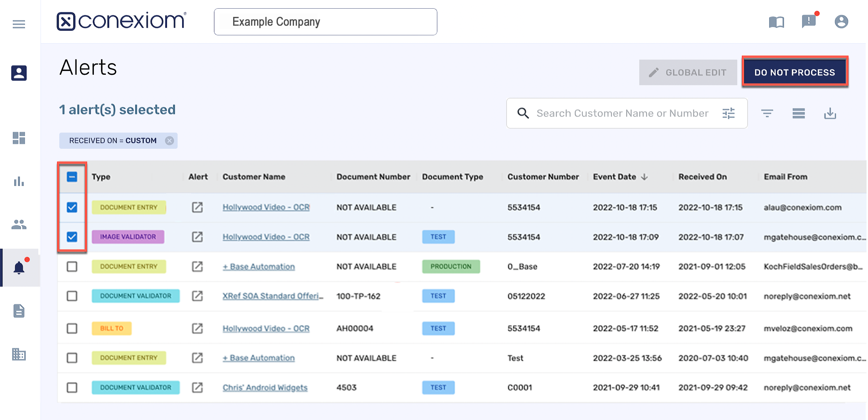Viewport: 868px width, 420px height.
Task: Open alert for Chris' Android Widgets row
Action: [x=197, y=387]
